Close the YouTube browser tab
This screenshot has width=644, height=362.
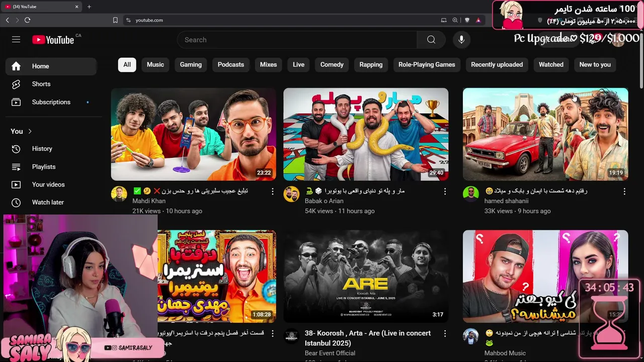tap(77, 7)
